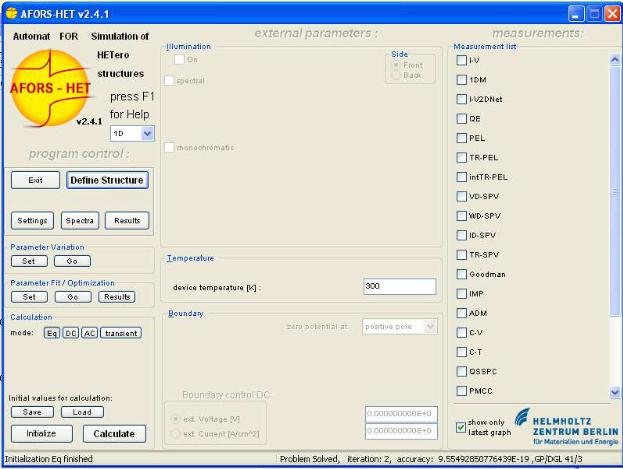Enable the QE measurement checkbox
Image resolution: width=623 pixels, height=469 pixels.
coord(461,118)
